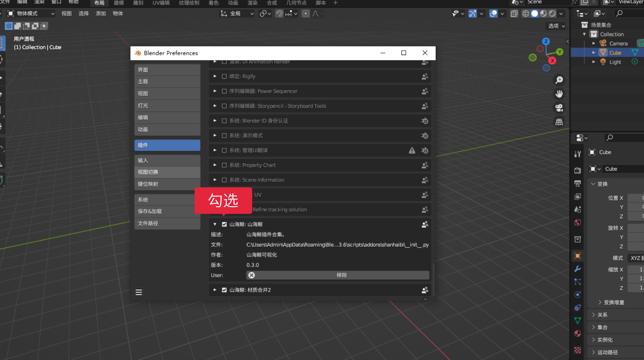644x360 pixels.
Task: Open the hamburger menu in Preferences
Action: coord(139,293)
